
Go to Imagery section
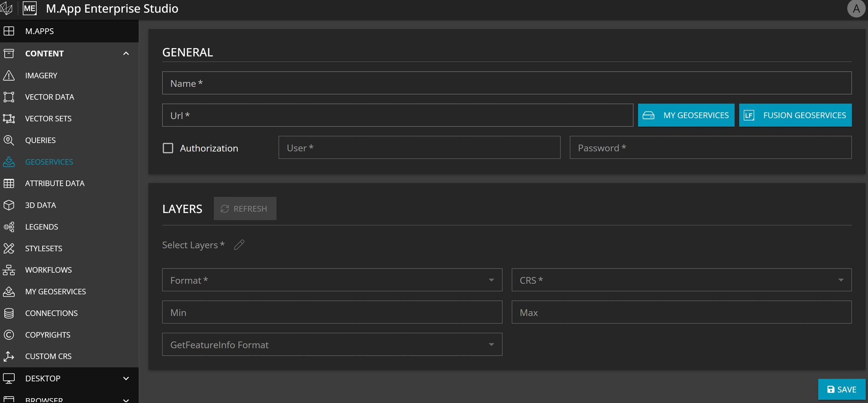click(x=69, y=75)
